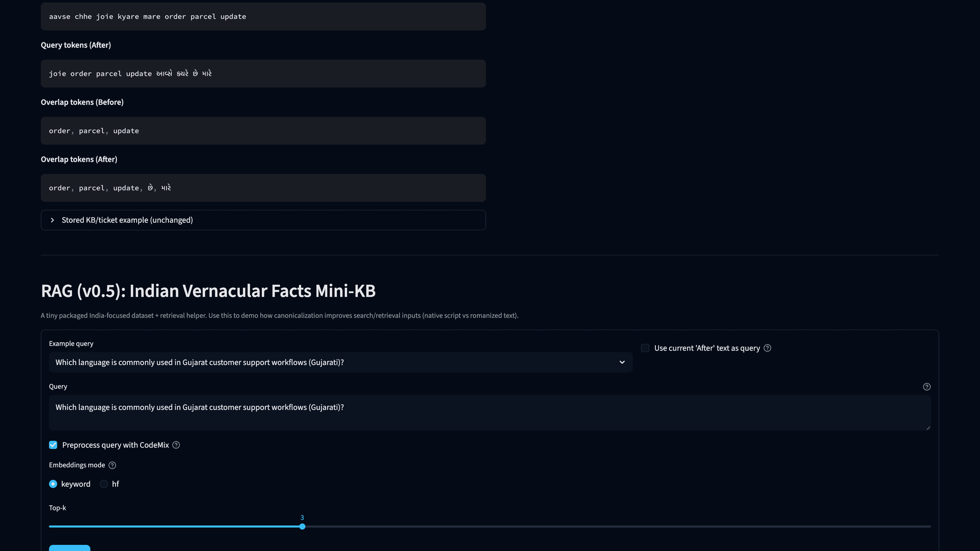Open the Example query dropdown
Viewport: 980px width, 551px height.
click(340, 362)
